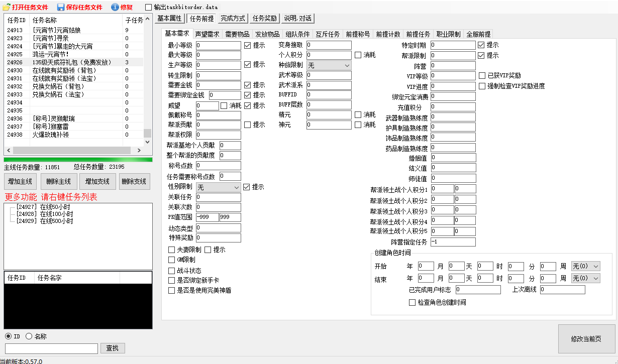Click the open task file folder icon
Viewport: 618px width, 364px height.
point(6,7)
